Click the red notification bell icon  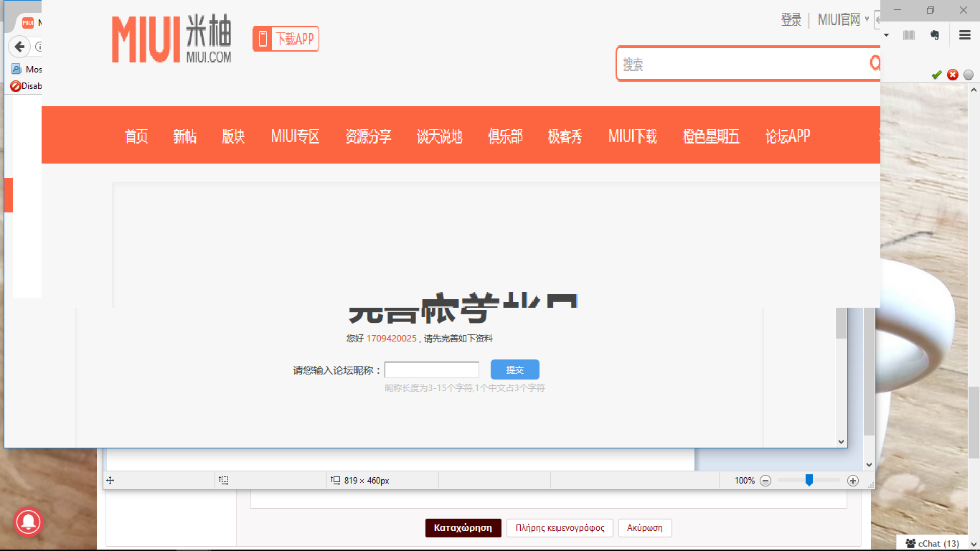[x=29, y=522]
